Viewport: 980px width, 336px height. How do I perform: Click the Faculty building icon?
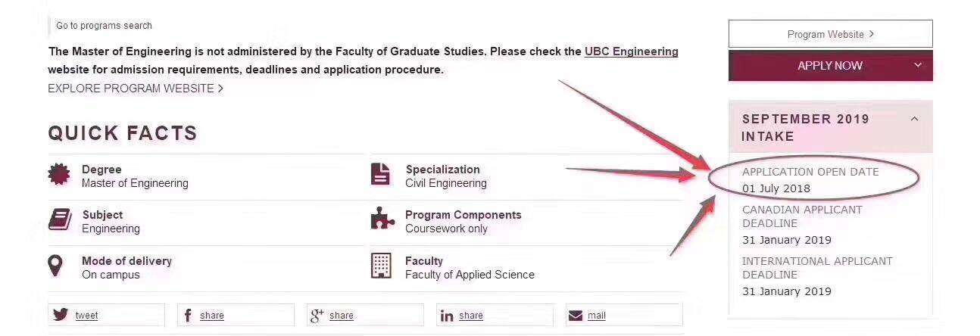(381, 266)
